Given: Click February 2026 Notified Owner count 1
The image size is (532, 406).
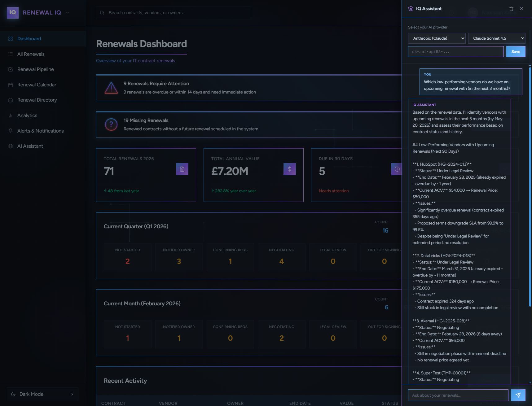Looking at the screenshot, I should point(179,338).
